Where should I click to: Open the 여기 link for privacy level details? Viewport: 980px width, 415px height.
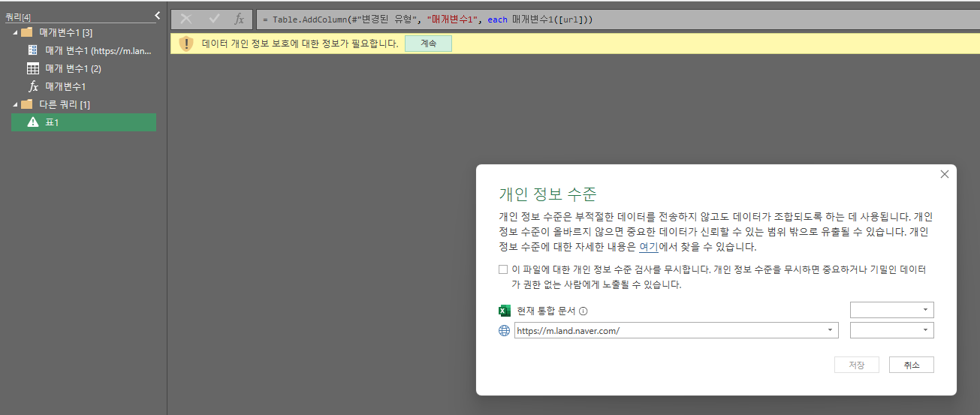(x=648, y=246)
